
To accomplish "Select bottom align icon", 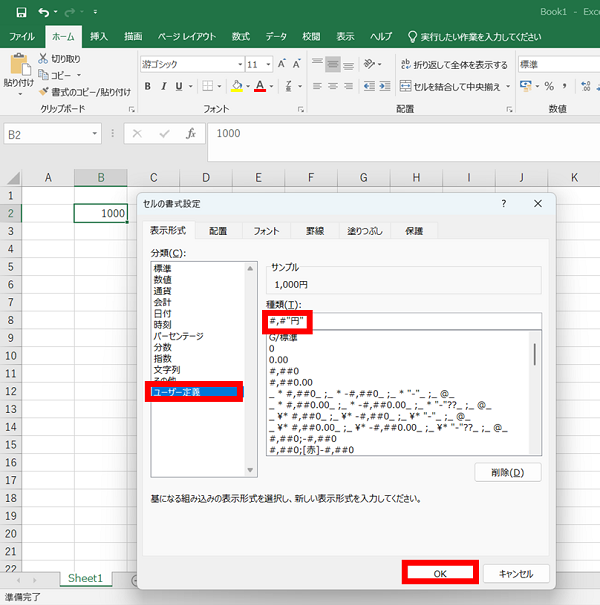I will coord(348,64).
